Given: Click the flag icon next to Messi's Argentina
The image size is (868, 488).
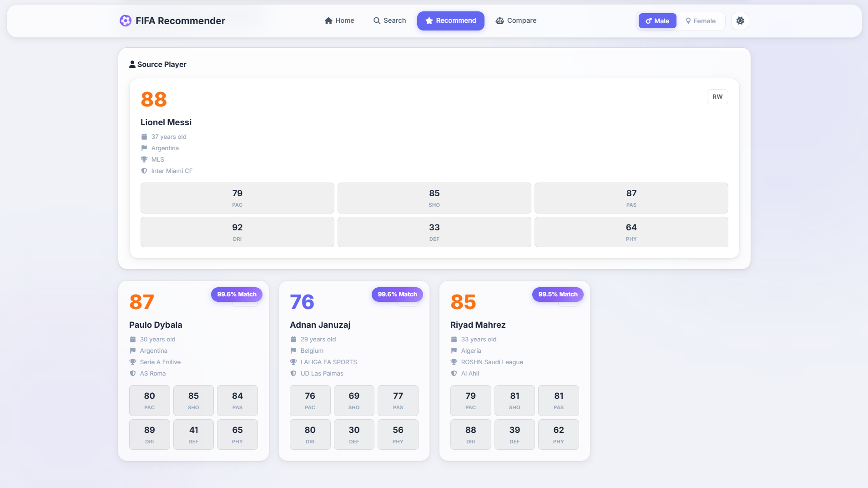Looking at the screenshot, I should (144, 148).
